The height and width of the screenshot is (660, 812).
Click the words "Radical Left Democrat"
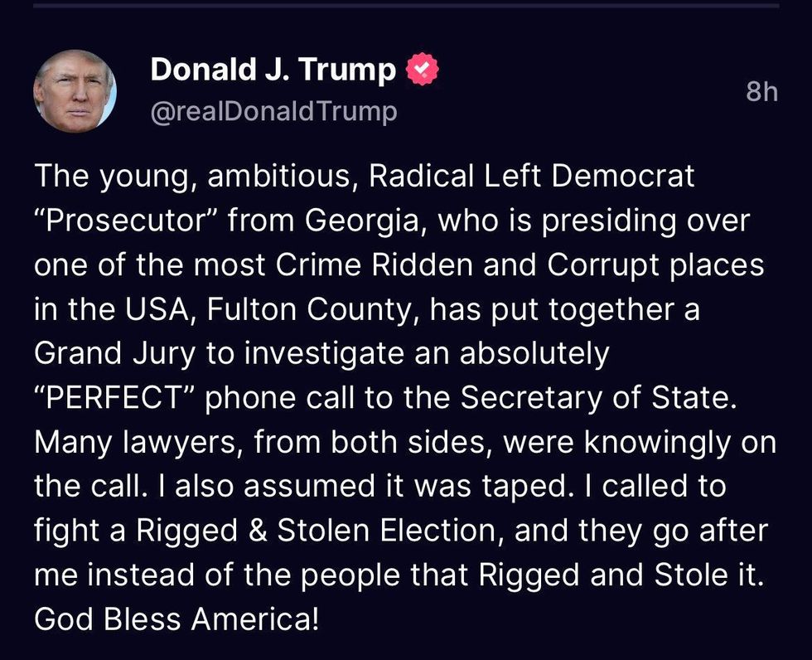[531, 176]
